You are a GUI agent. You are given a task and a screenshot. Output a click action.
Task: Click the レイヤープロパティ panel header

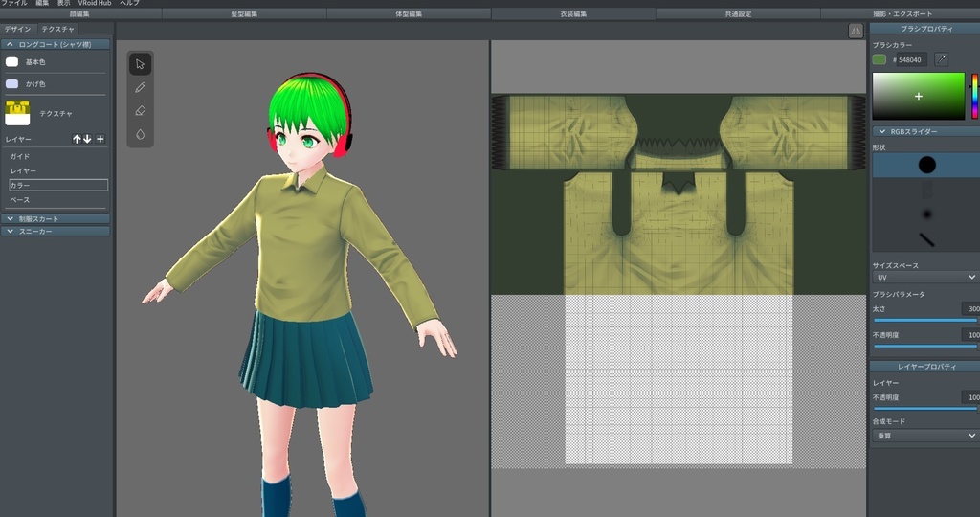click(x=925, y=367)
